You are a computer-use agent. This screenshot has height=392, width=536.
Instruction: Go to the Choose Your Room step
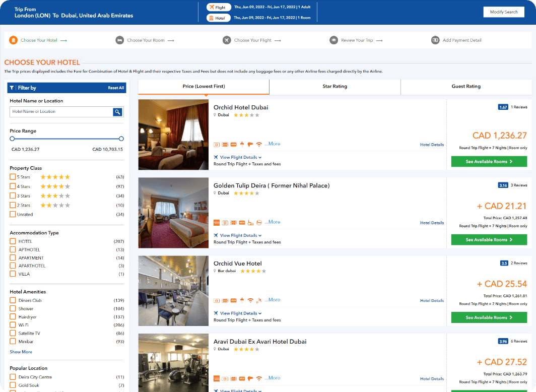tap(146, 40)
